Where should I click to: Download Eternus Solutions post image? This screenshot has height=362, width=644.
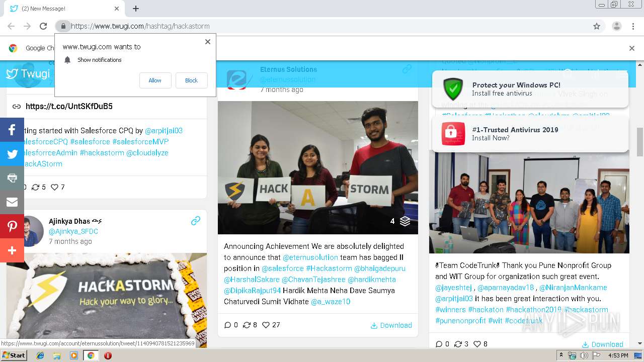[391, 325]
